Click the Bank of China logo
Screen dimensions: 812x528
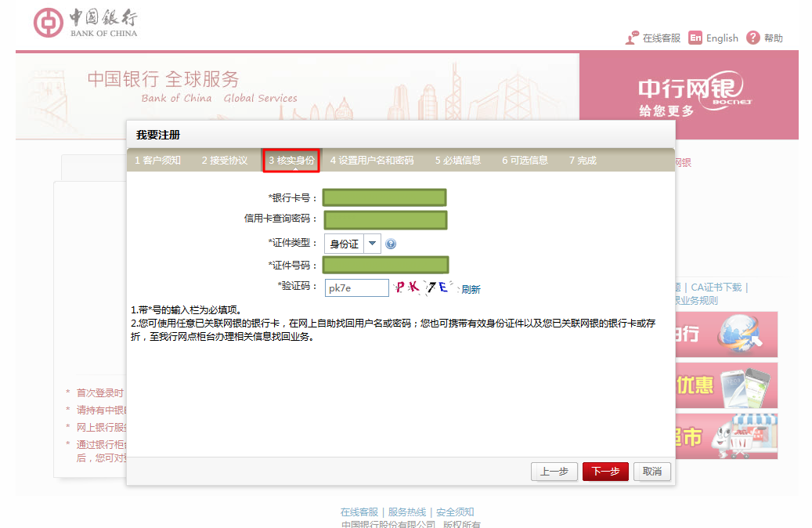[x=85, y=23]
